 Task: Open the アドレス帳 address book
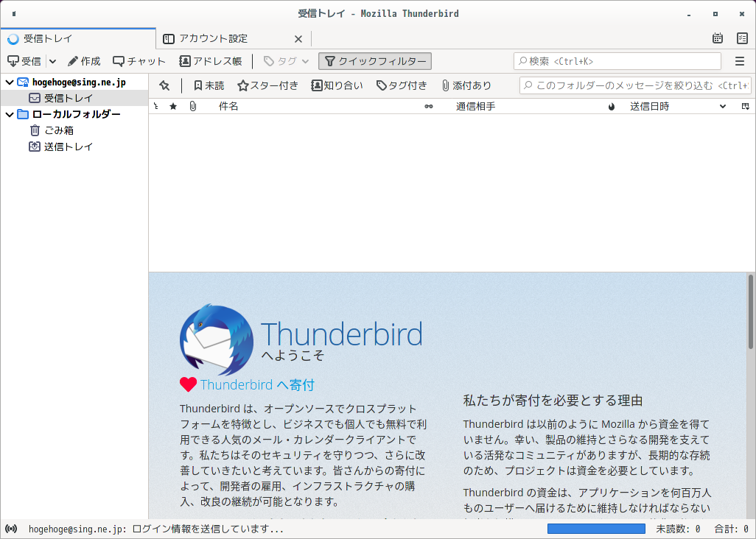[211, 61]
